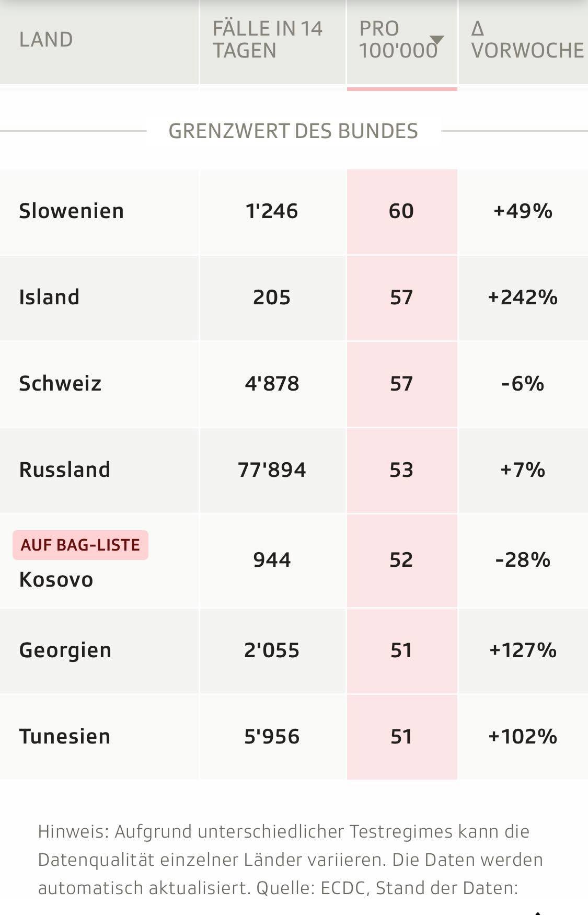
Task: Sort by FÄLLE IN 14 TAGEN header
Action: click(267, 40)
